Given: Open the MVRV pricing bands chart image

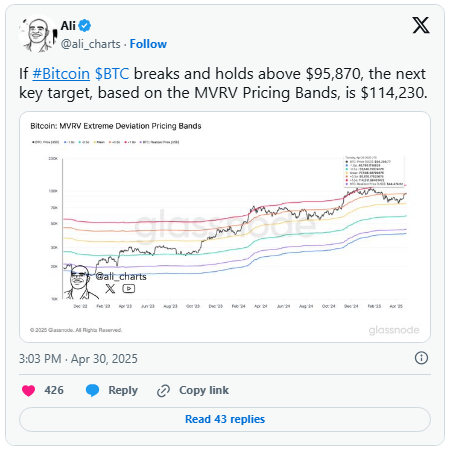Looking at the screenshot, I should [225, 227].
